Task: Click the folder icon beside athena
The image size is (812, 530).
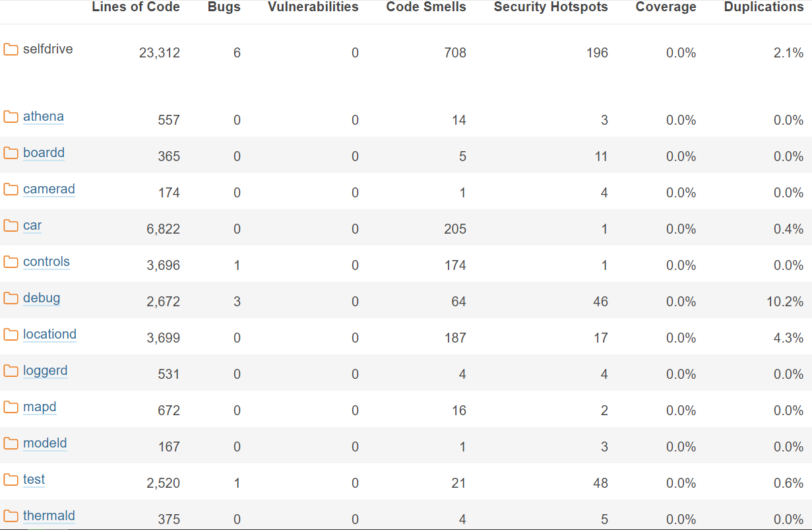Action: point(11,117)
